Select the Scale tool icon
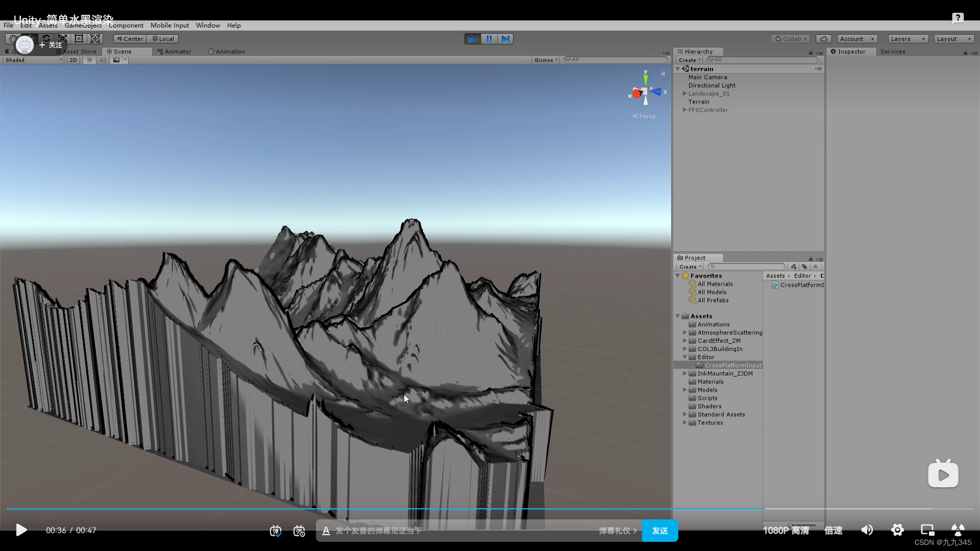 point(62,39)
